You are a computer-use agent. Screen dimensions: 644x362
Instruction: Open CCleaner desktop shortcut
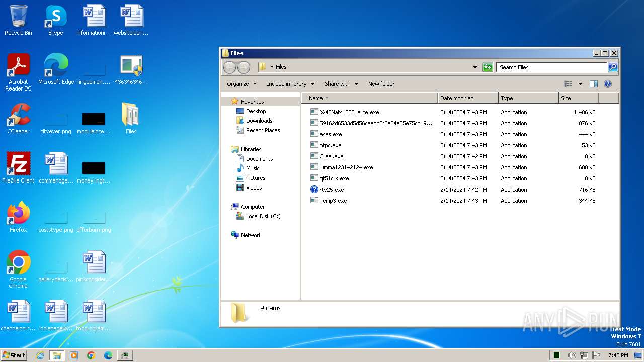click(x=18, y=119)
